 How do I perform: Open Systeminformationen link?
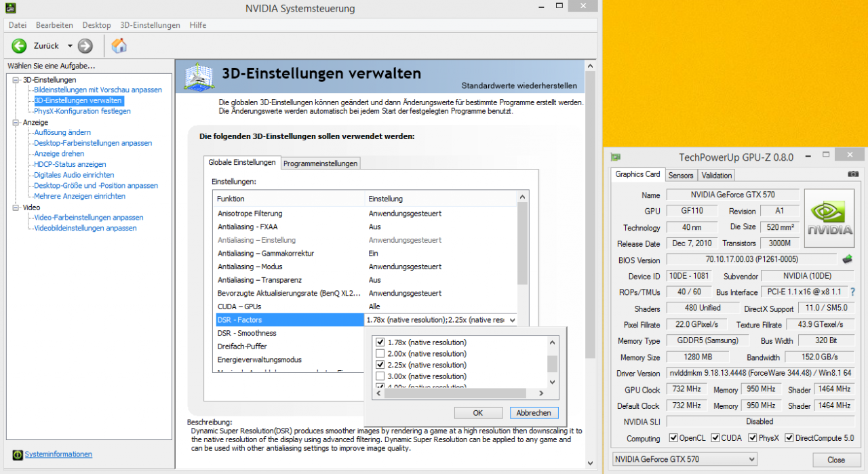tap(58, 454)
